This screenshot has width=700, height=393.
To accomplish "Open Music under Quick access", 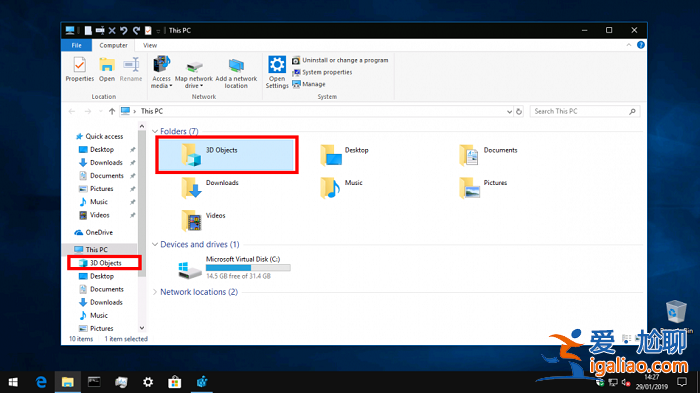I will coord(93,202).
